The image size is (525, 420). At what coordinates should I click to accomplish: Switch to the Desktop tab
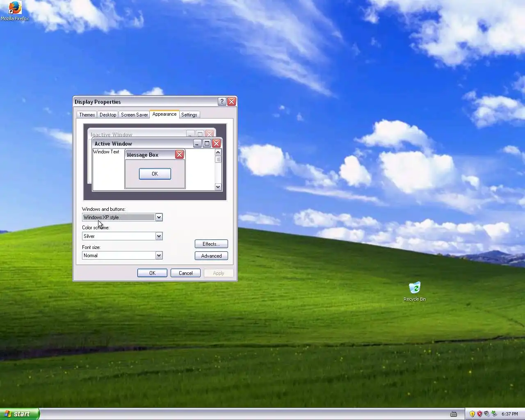click(x=108, y=115)
